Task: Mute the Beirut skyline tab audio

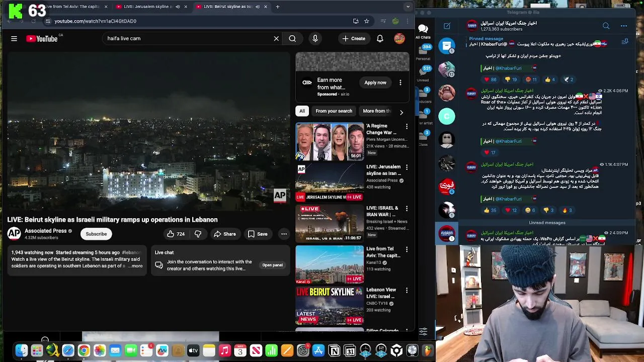Action: tap(258, 7)
